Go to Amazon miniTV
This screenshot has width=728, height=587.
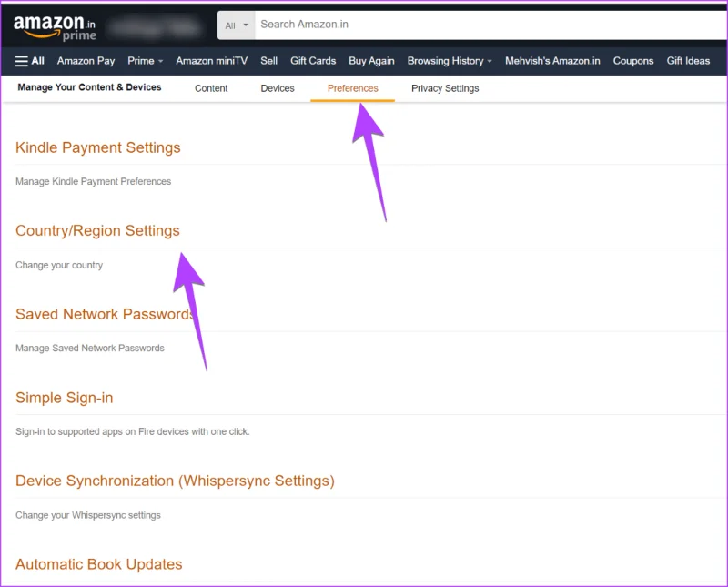(212, 61)
